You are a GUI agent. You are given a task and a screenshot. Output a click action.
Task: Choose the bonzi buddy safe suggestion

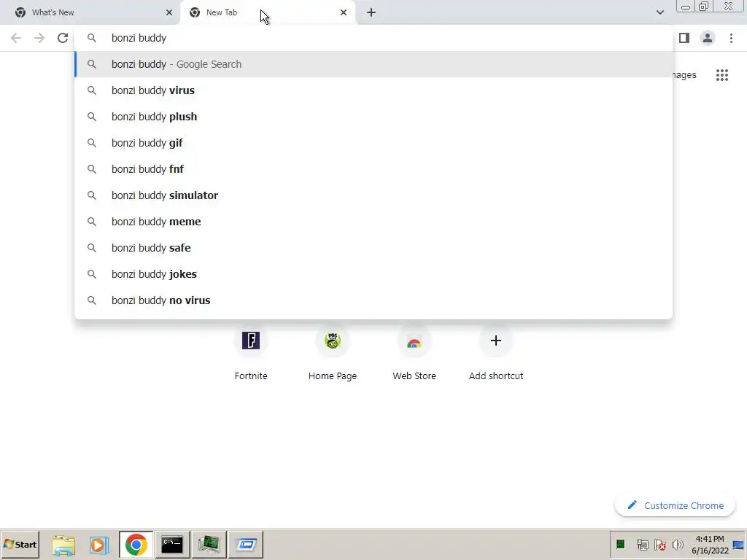[373, 248]
